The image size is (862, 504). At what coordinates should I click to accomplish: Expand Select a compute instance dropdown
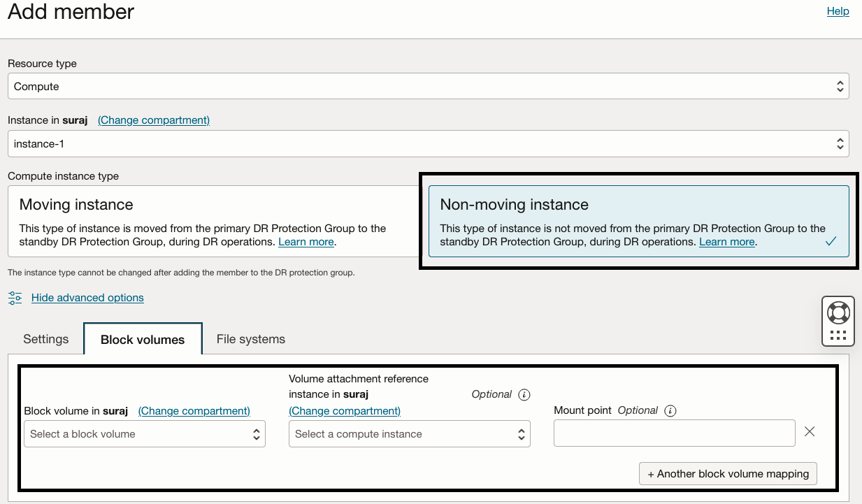(409, 434)
